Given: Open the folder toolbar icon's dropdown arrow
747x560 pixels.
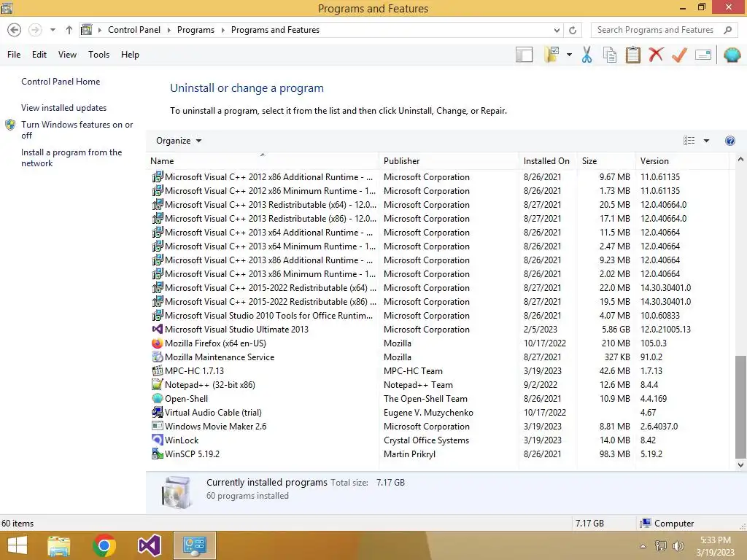Looking at the screenshot, I should click(x=569, y=55).
